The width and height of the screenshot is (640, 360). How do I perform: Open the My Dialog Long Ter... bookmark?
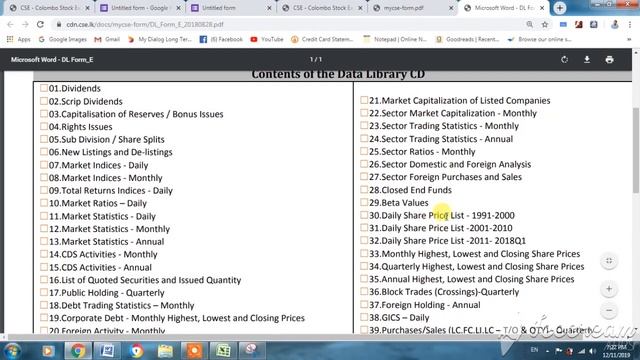click(x=160, y=39)
